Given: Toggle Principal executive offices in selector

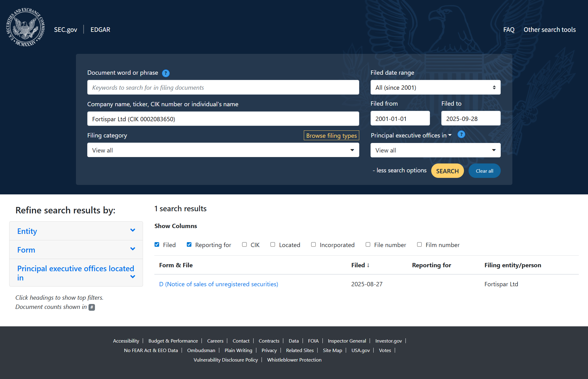Looking at the screenshot, I should pyautogui.click(x=411, y=135).
